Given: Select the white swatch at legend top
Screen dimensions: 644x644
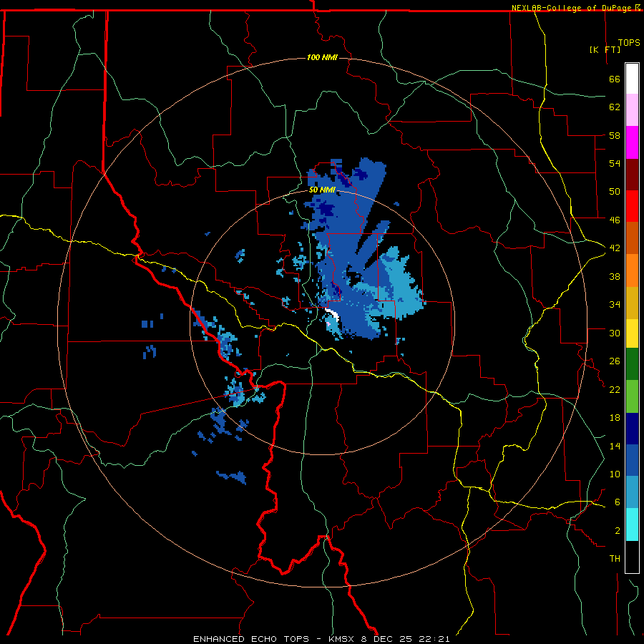Looking at the screenshot, I should pos(632,79).
